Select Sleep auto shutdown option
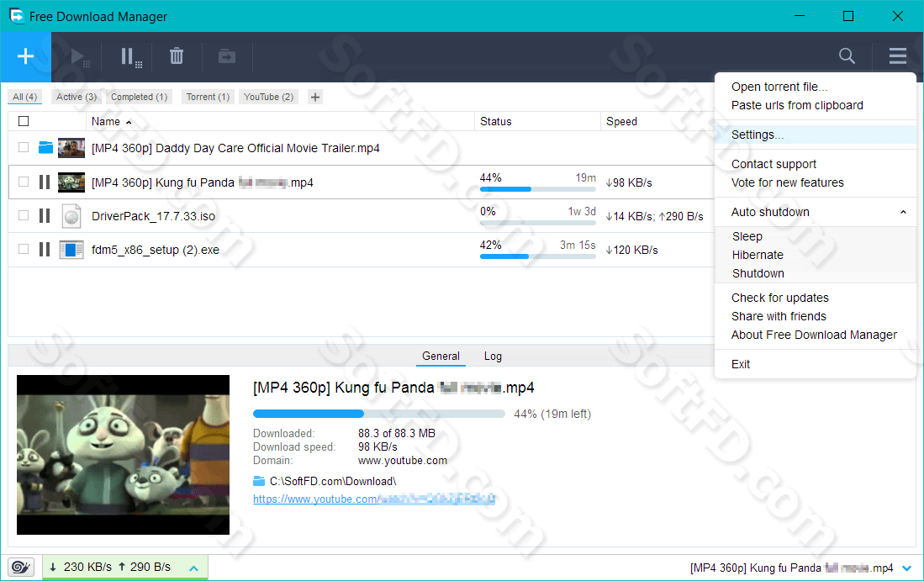Image resolution: width=924 pixels, height=581 pixels. click(747, 236)
